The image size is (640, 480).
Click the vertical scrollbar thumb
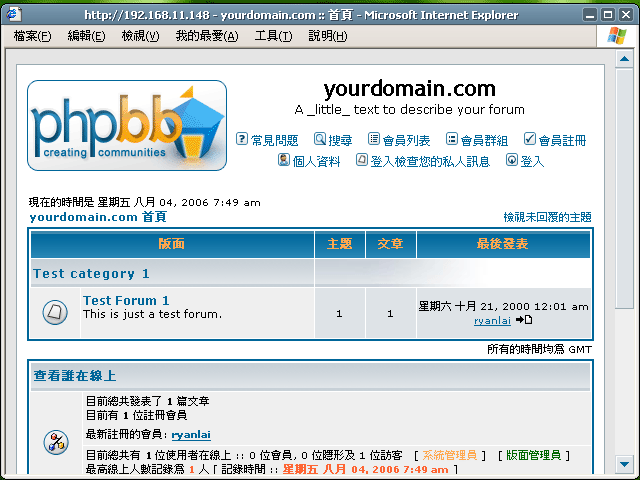(624, 189)
